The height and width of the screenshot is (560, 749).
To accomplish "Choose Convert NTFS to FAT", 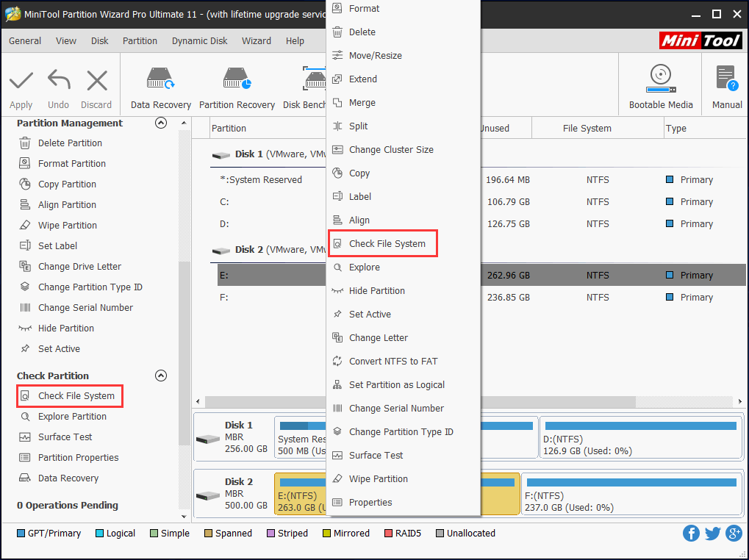I will (x=403, y=361).
